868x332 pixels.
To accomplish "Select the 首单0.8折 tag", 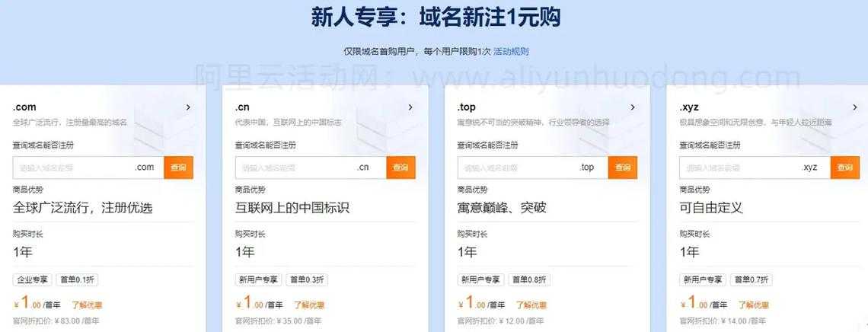I will click(529, 279).
